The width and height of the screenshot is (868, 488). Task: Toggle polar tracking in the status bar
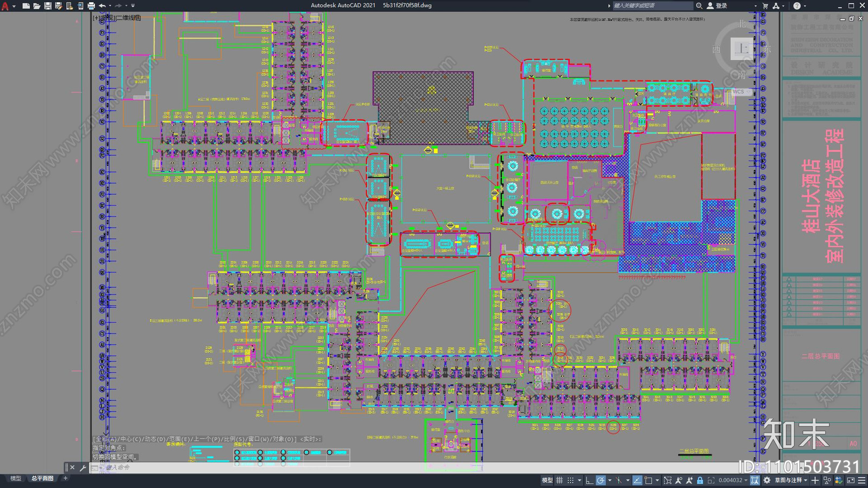click(x=601, y=480)
